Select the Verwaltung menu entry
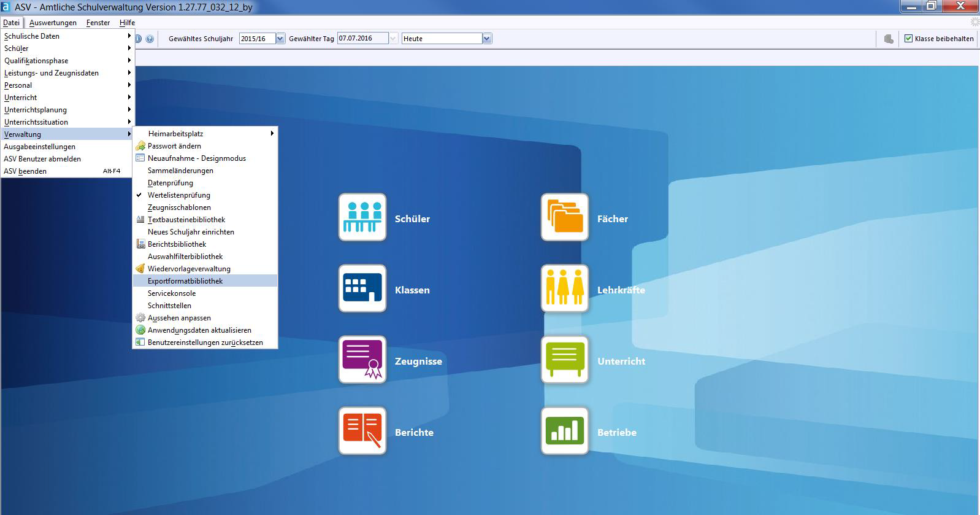 tap(66, 134)
